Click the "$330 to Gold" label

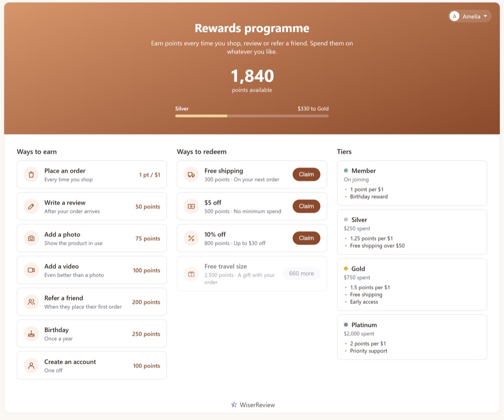313,109
